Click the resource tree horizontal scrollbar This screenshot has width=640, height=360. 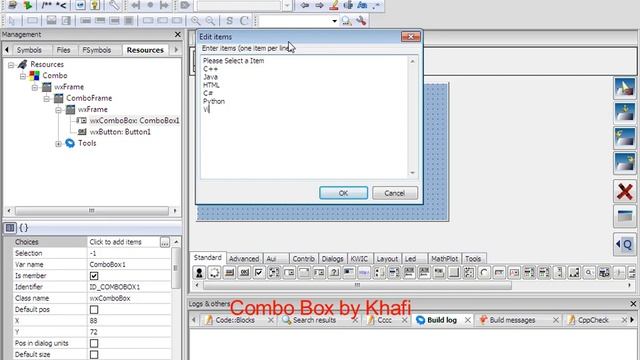click(x=91, y=211)
